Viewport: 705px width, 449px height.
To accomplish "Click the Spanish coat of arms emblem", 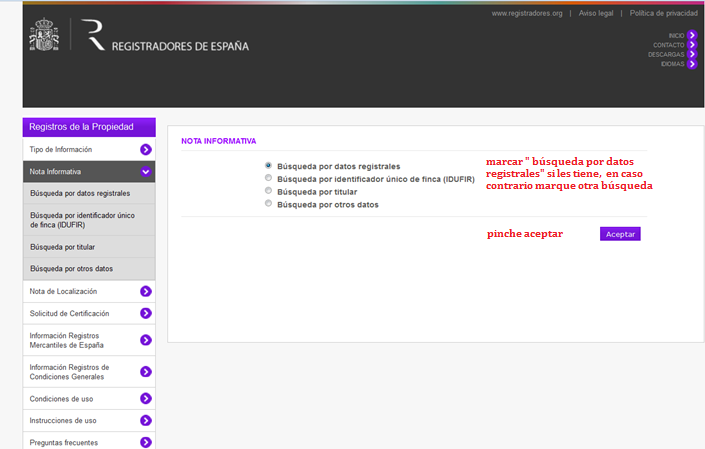I will pos(44,35).
